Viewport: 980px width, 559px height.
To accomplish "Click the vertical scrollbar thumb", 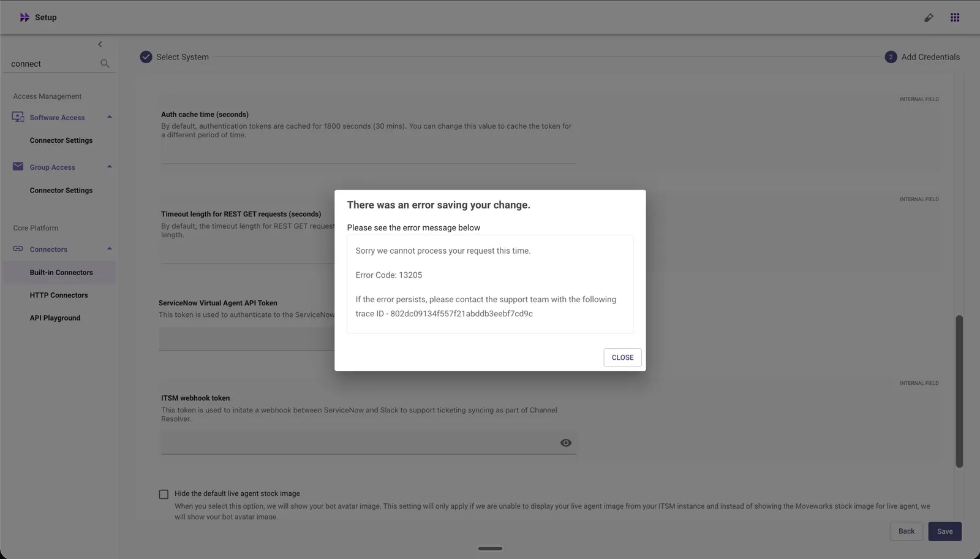I will [x=959, y=391].
